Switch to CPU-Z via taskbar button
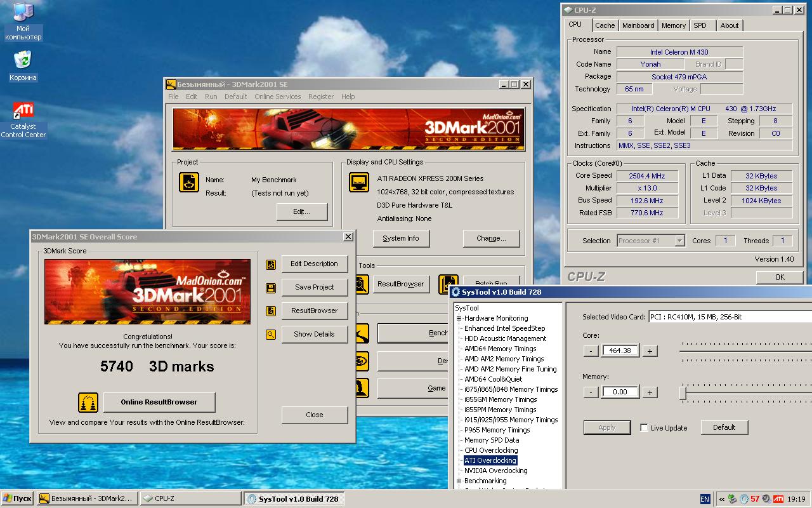 click(x=190, y=499)
